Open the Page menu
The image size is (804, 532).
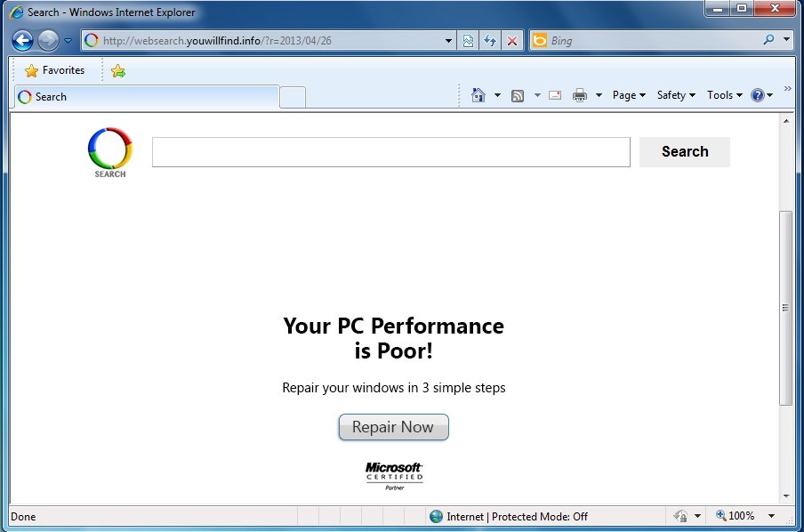[629, 95]
